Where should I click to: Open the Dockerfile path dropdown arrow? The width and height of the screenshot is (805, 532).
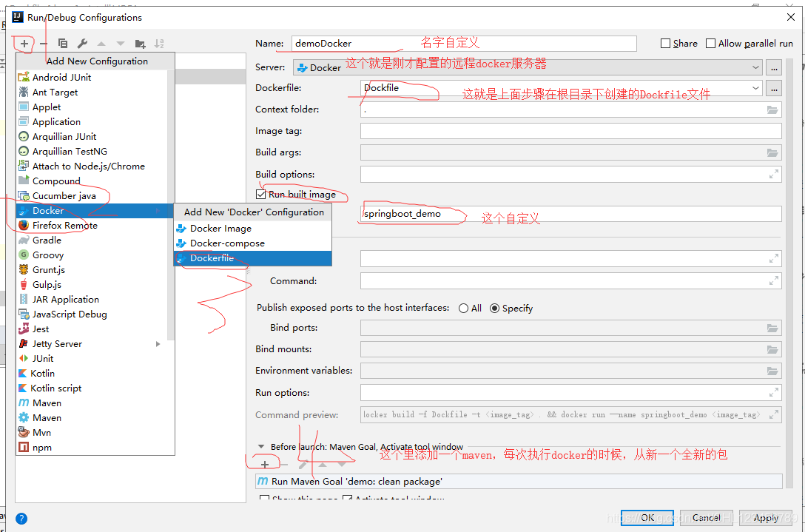[755, 88]
